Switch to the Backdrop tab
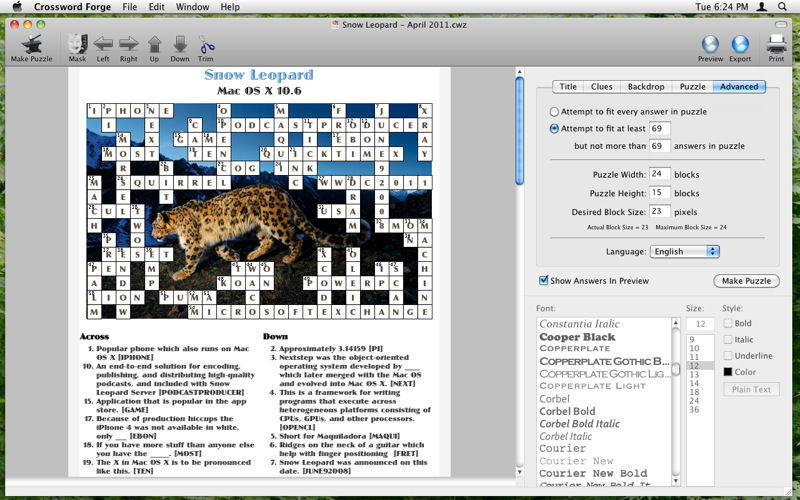Image resolution: width=800 pixels, height=500 pixels. coord(646,87)
